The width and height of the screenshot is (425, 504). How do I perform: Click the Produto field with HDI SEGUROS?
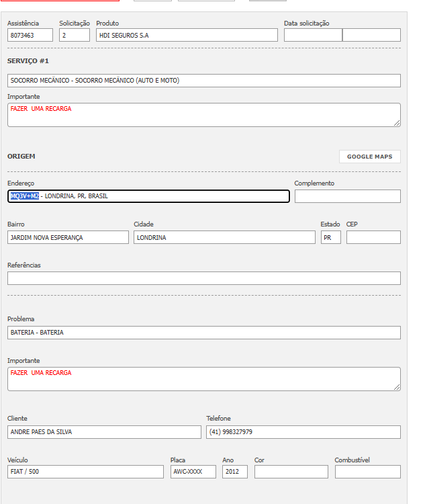coord(187,35)
